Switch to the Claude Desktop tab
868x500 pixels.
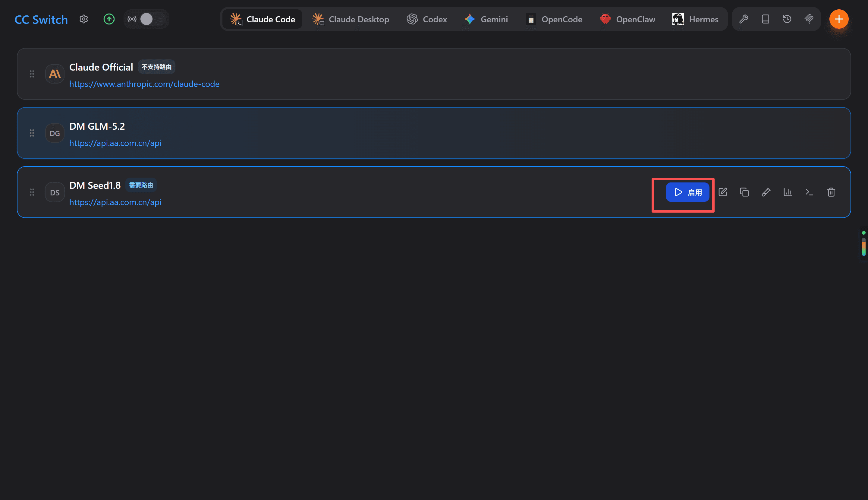click(351, 19)
